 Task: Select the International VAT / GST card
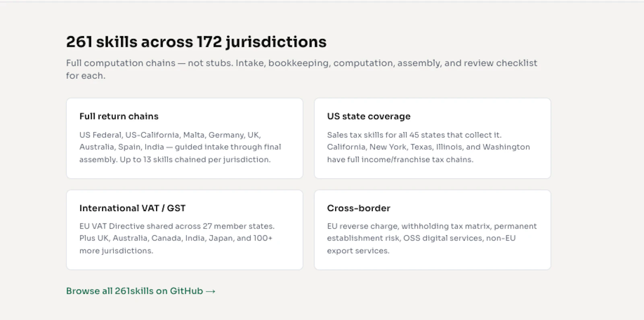pyautogui.click(x=184, y=230)
